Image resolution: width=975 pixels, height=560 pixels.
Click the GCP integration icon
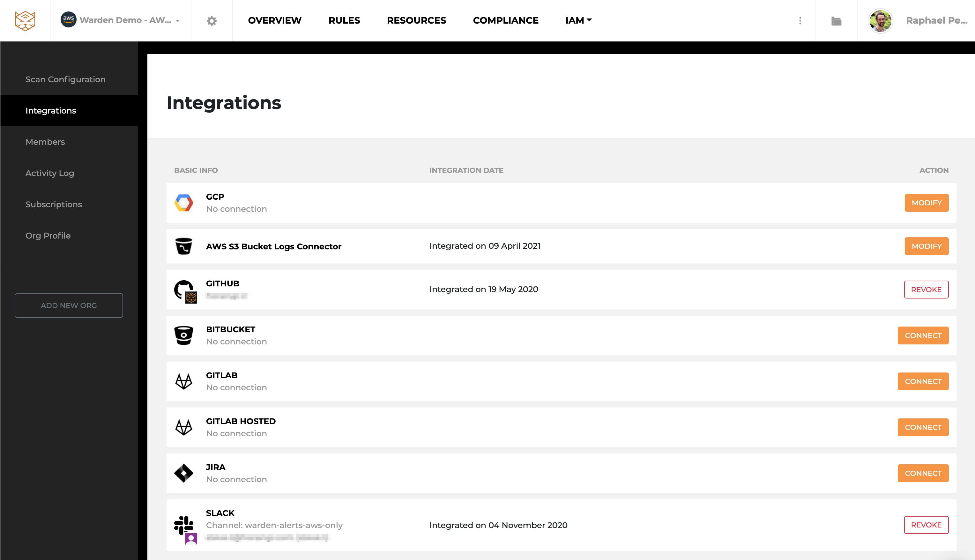point(184,202)
